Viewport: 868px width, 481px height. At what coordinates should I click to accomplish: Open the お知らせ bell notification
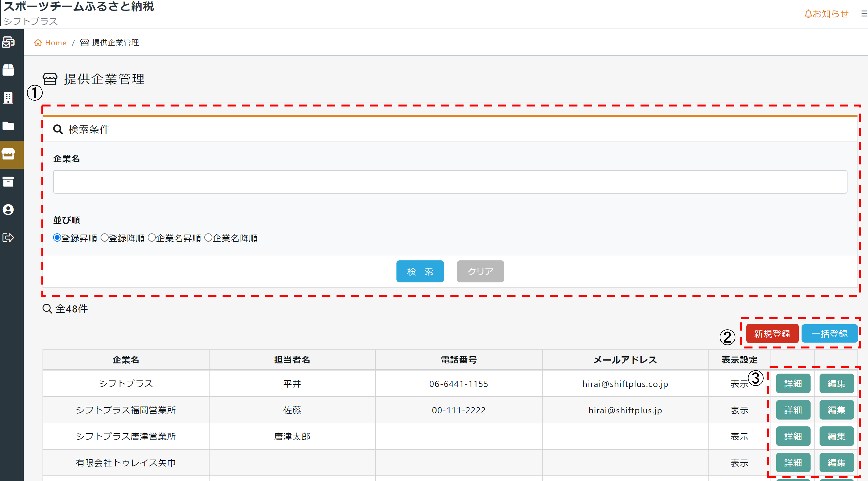[x=826, y=14]
